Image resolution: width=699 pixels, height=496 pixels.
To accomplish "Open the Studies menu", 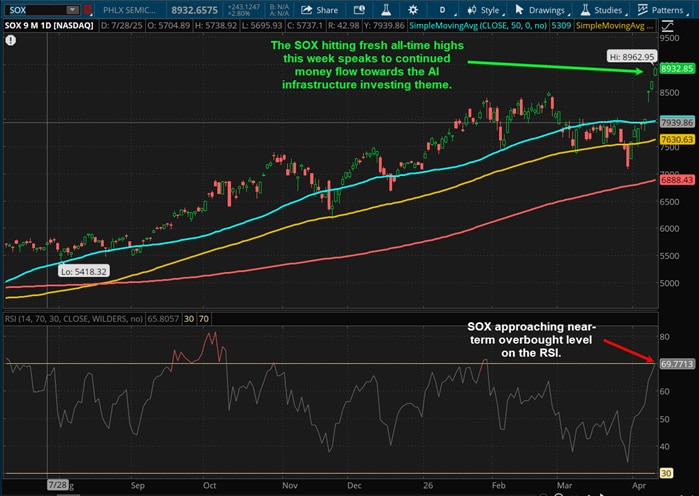I will [x=602, y=10].
